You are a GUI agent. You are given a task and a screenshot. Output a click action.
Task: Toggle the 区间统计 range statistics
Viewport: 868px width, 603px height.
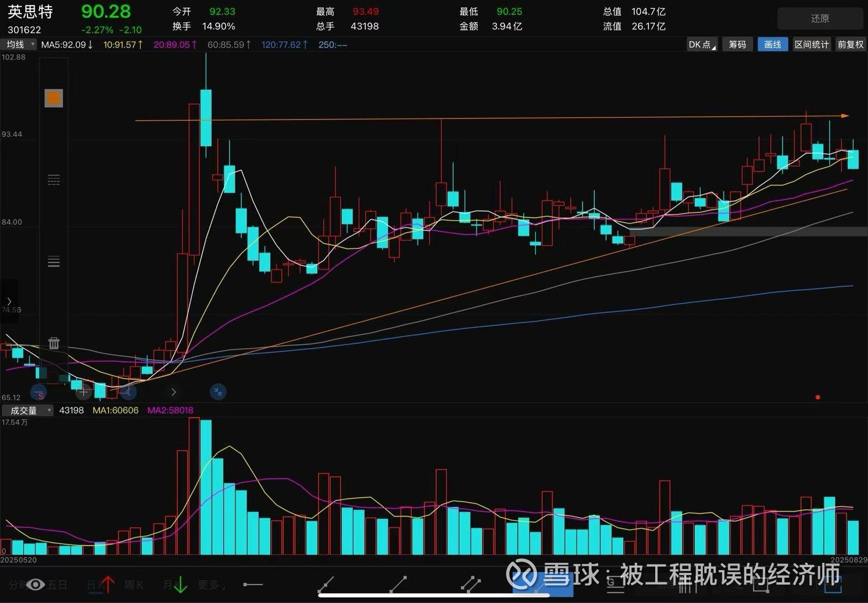(812, 45)
